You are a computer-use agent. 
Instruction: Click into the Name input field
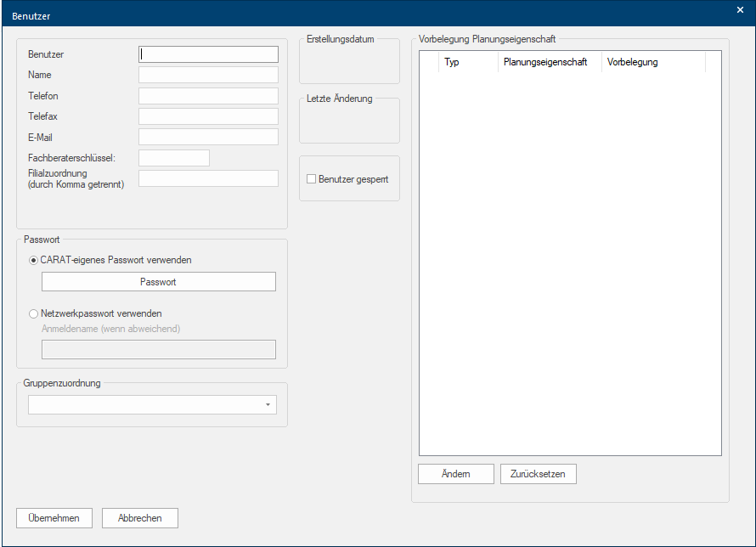(x=208, y=75)
